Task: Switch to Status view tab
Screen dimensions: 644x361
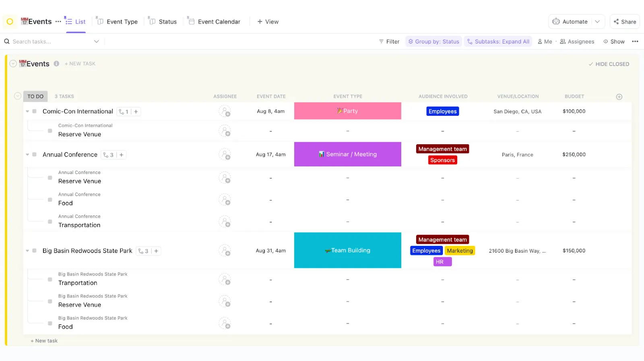Action: [163, 22]
